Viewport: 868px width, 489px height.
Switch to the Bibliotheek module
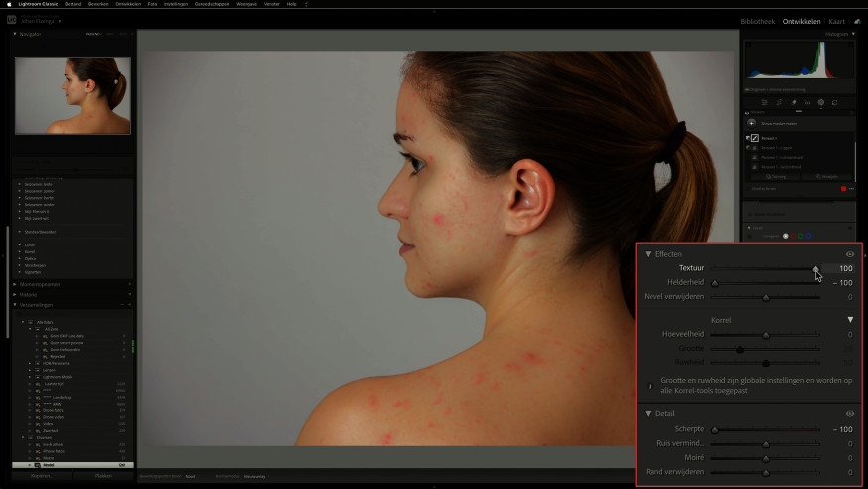(x=758, y=22)
